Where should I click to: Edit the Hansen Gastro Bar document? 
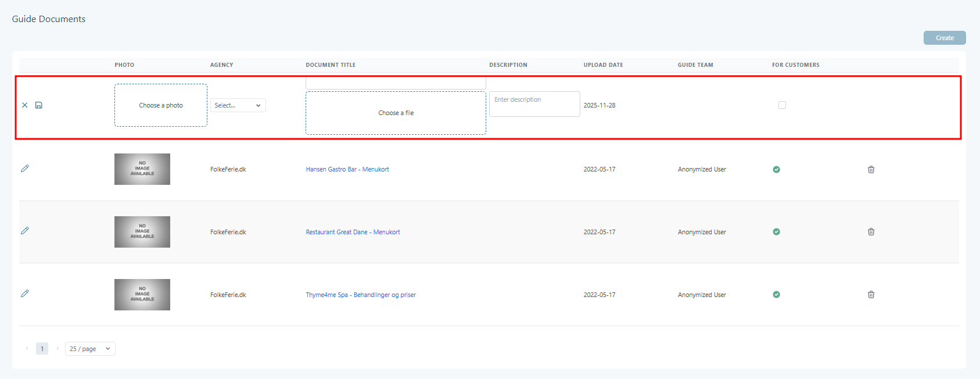pyautogui.click(x=25, y=169)
